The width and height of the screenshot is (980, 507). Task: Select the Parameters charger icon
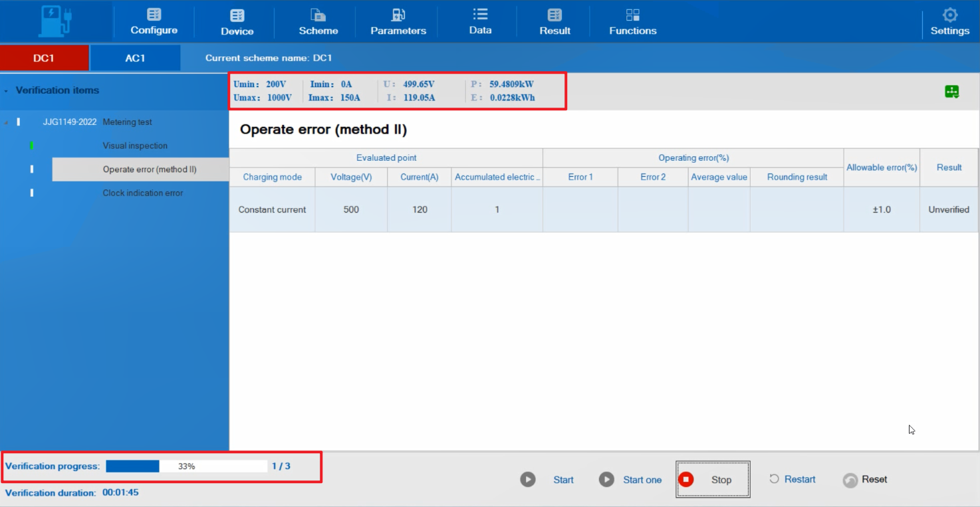coord(398,15)
